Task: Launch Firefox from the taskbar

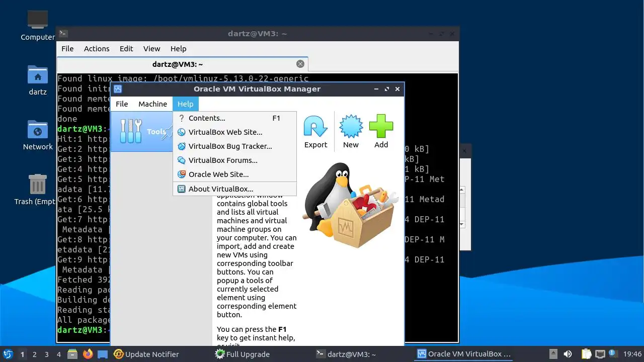Action: tap(88, 354)
